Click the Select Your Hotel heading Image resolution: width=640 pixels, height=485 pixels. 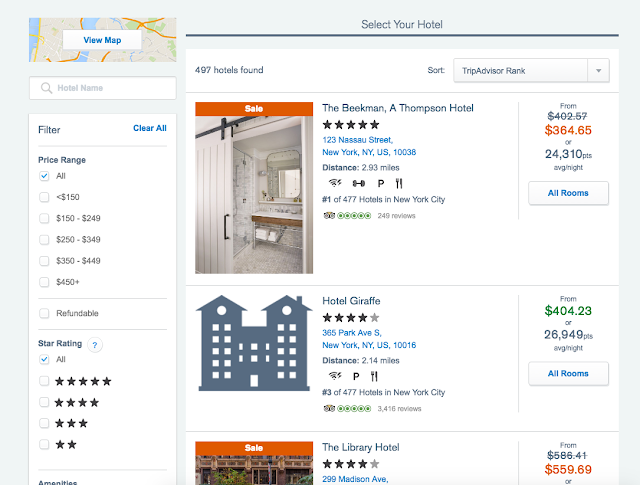tap(402, 24)
